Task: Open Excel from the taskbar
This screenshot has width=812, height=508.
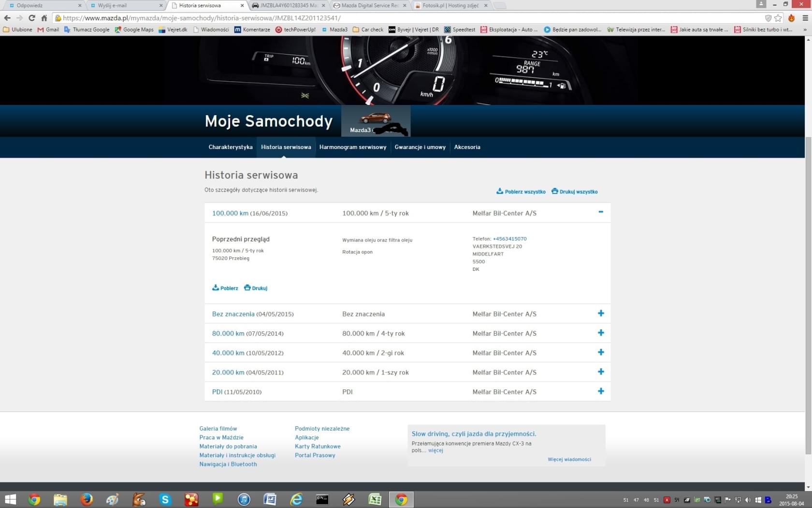Action: click(x=375, y=499)
